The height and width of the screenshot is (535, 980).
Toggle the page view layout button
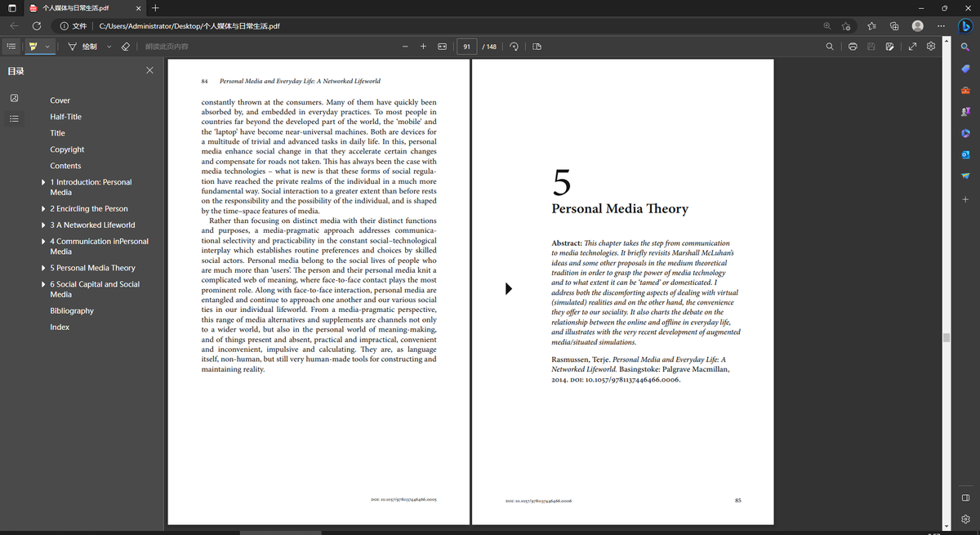click(x=537, y=47)
